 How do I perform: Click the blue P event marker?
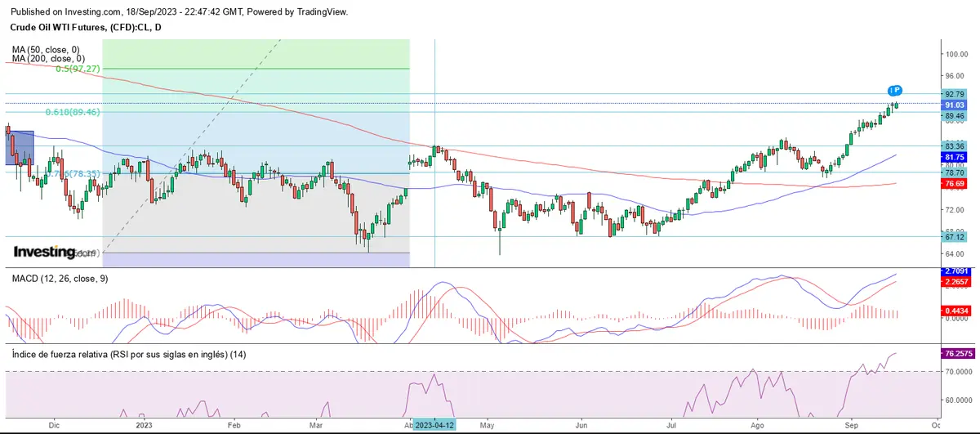coord(897,89)
